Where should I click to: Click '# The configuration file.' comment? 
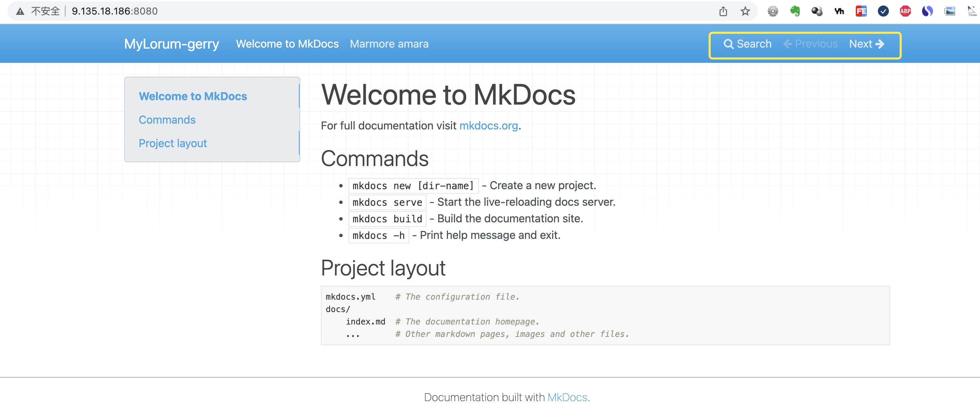(x=457, y=297)
